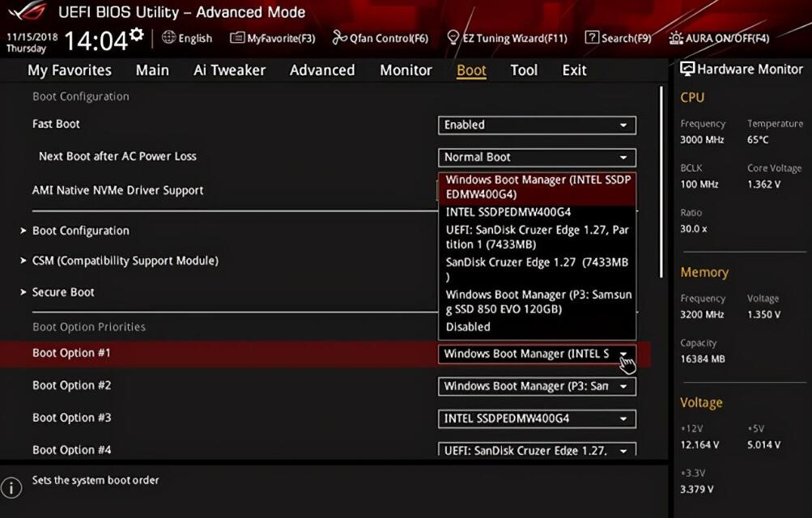Expand the Boot Configuration submenu
Viewport: 812px width, 518px height.
pos(81,230)
